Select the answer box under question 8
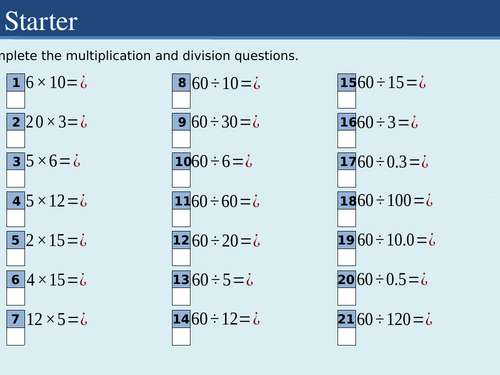 (x=181, y=100)
